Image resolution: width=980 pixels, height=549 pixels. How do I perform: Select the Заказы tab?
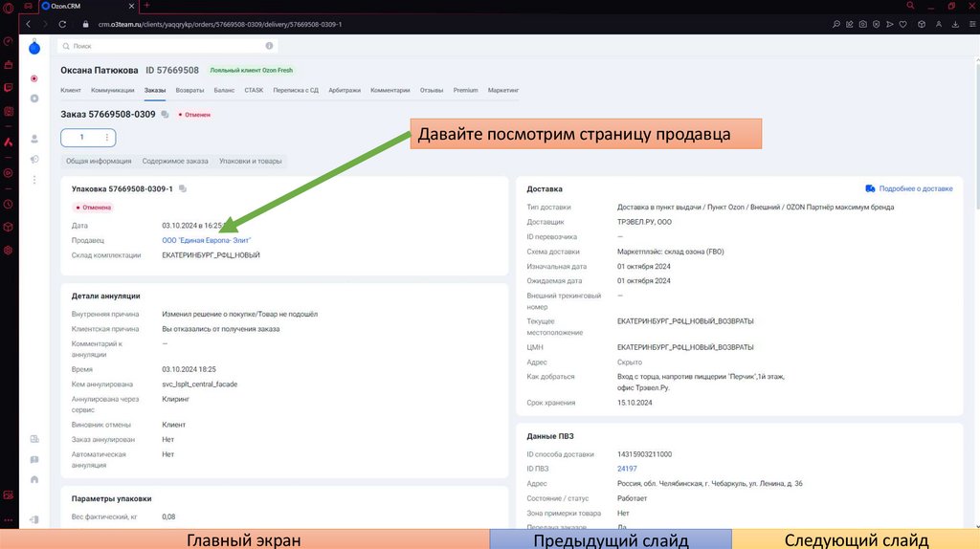[155, 90]
